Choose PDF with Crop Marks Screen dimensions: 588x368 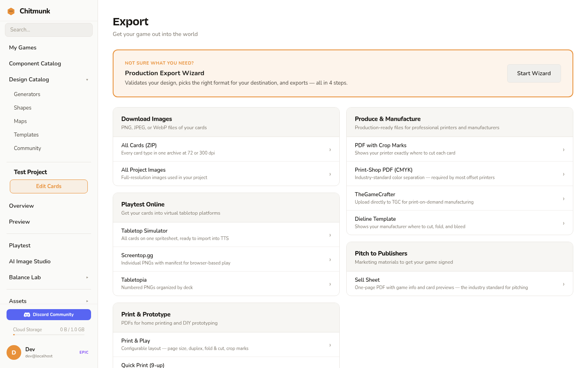460,149
